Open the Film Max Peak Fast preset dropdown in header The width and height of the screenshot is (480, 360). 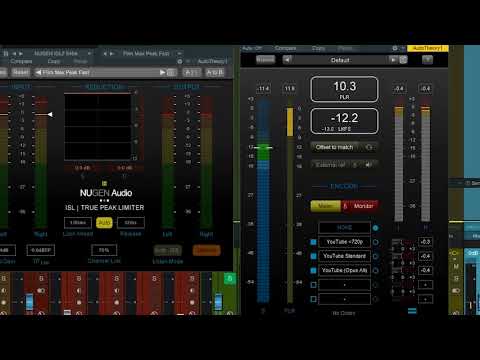point(179,53)
